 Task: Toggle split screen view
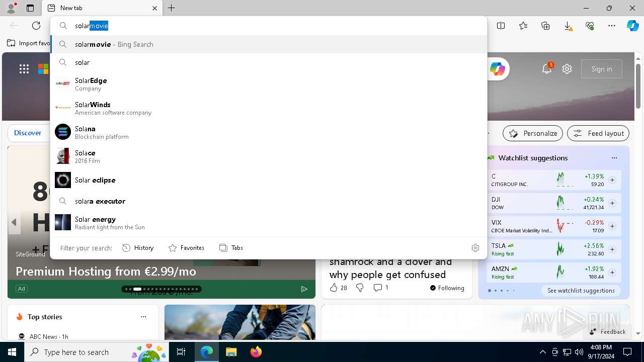[501, 26]
